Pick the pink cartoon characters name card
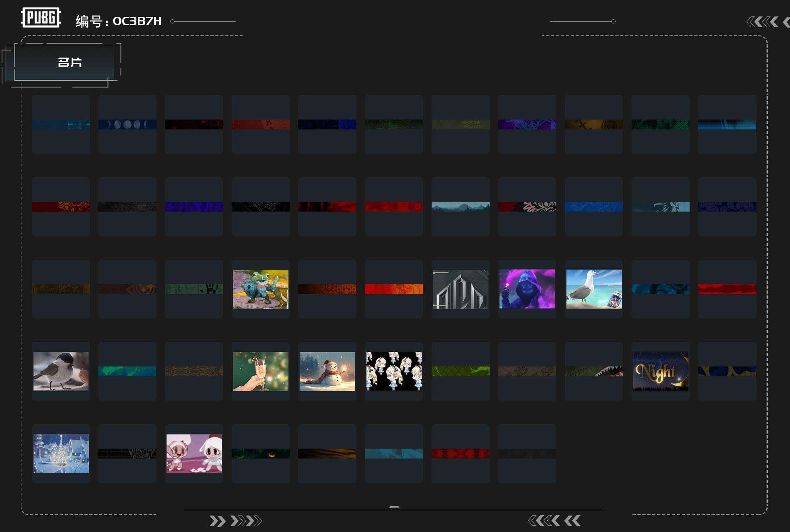The image size is (790, 532). 194,453
